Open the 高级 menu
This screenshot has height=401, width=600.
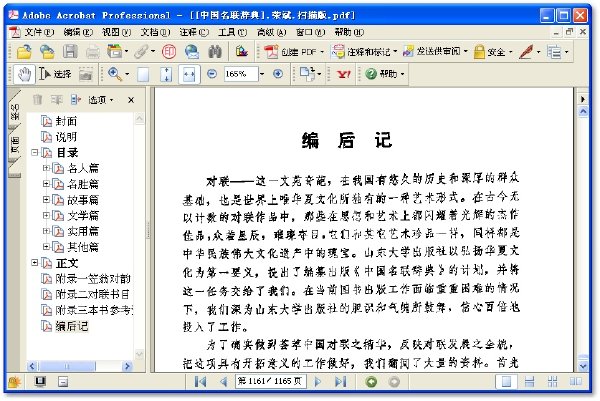click(x=271, y=32)
